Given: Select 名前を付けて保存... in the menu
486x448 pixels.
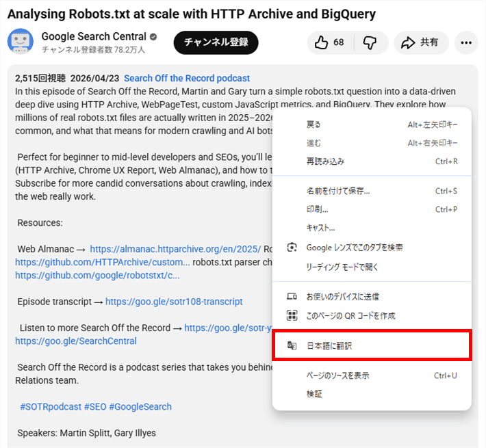Looking at the screenshot, I should 372,191.
